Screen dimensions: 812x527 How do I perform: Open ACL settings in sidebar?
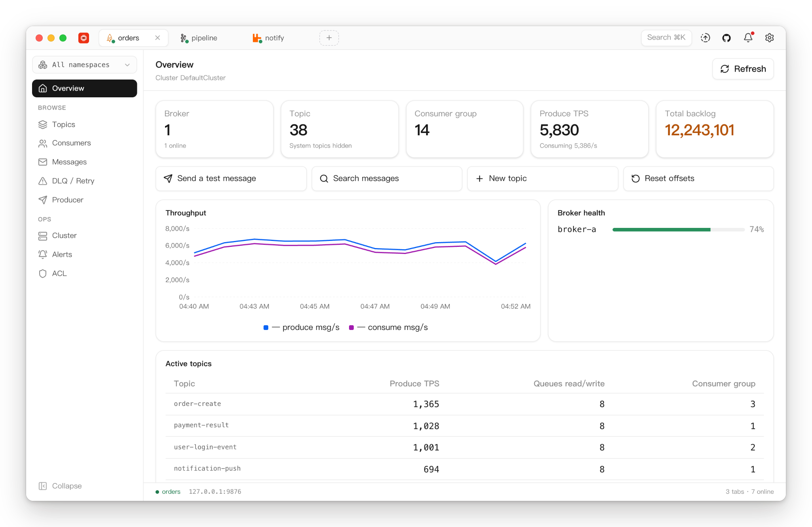(x=84, y=273)
